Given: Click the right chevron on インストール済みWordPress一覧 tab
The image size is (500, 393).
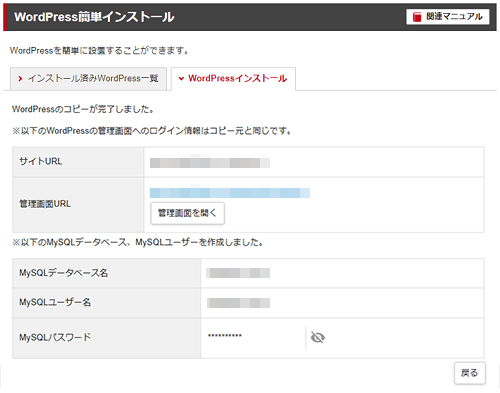Looking at the screenshot, I should click(20, 79).
